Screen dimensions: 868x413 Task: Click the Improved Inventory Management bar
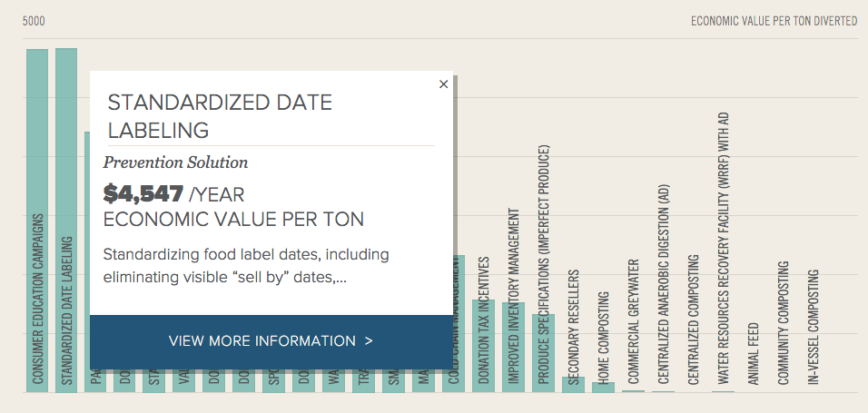point(513,347)
